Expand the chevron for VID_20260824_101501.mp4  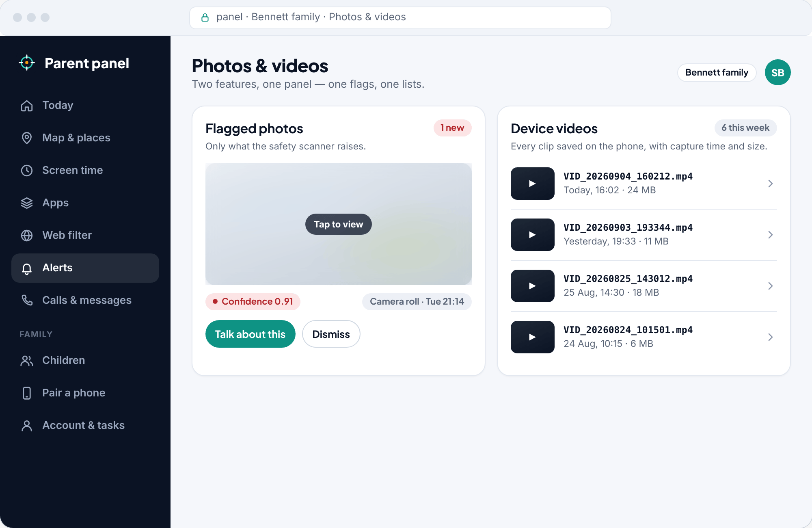click(770, 337)
